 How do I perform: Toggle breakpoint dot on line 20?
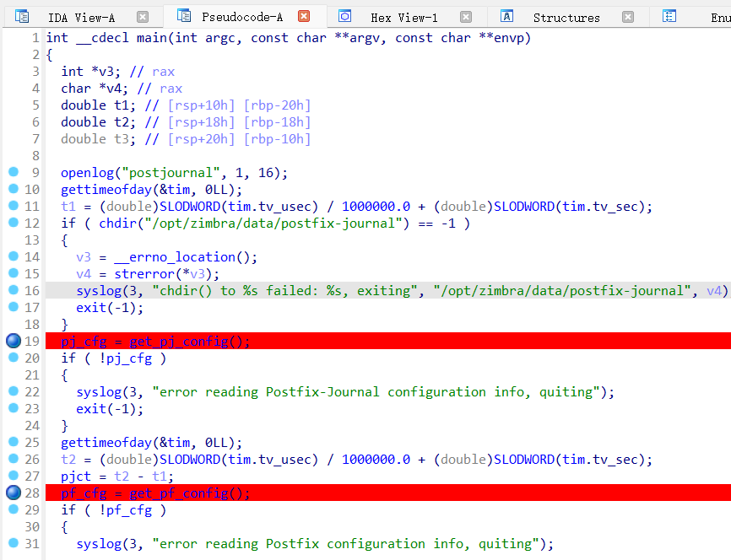point(14,358)
